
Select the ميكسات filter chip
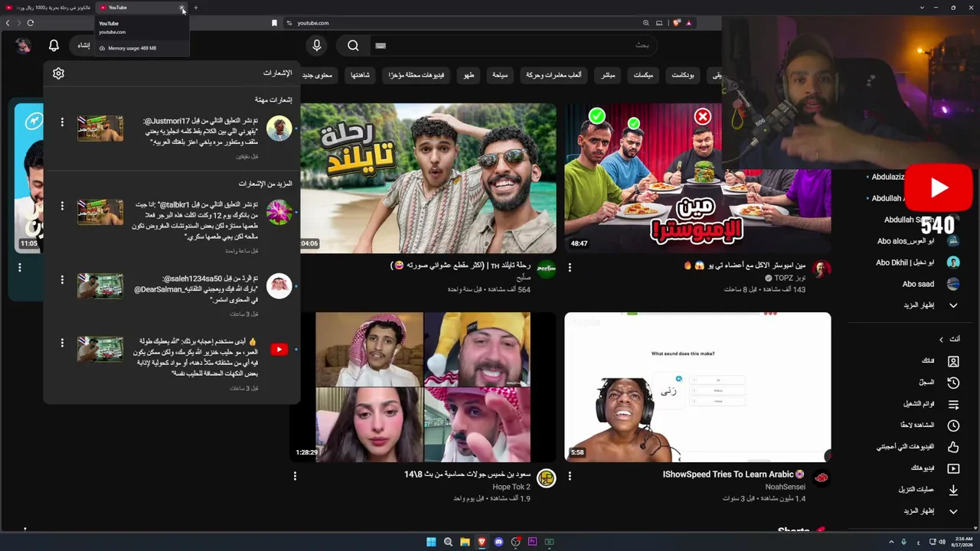[x=644, y=75]
